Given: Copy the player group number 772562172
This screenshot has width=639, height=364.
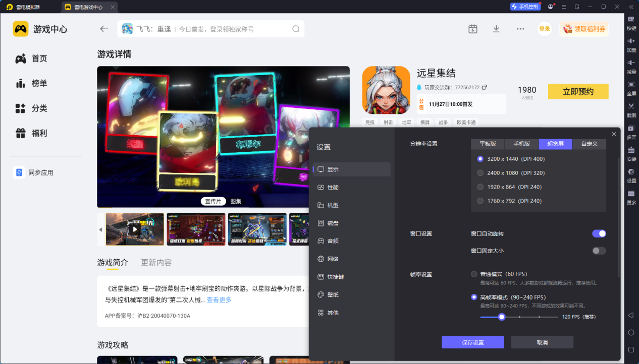Looking at the screenshot, I should [485, 87].
